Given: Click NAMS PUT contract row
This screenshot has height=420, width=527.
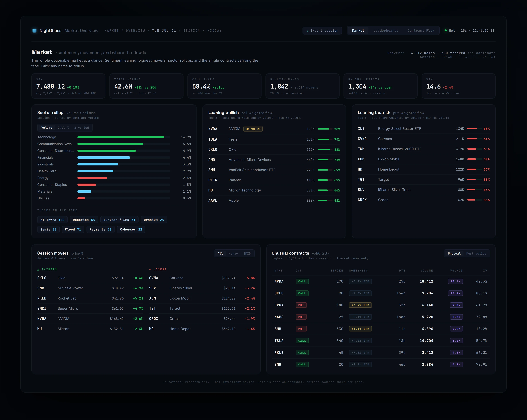Looking at the screenshot, I should point(381,317).
